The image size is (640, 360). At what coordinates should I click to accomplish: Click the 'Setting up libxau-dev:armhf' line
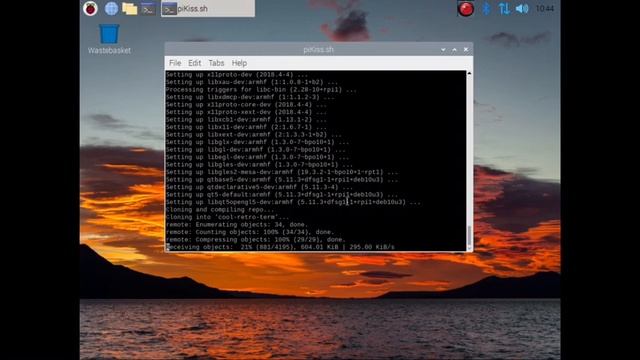click(251, 82)
